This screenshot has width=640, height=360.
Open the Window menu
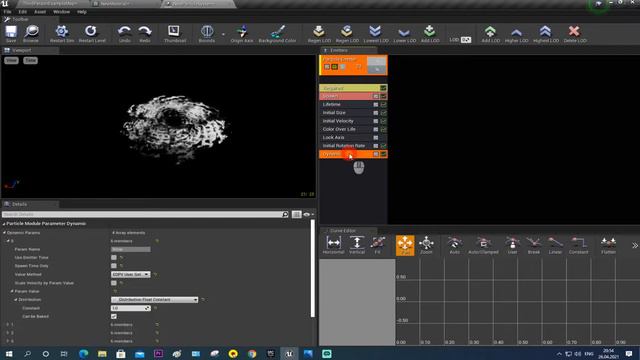[x=61, y=12]
